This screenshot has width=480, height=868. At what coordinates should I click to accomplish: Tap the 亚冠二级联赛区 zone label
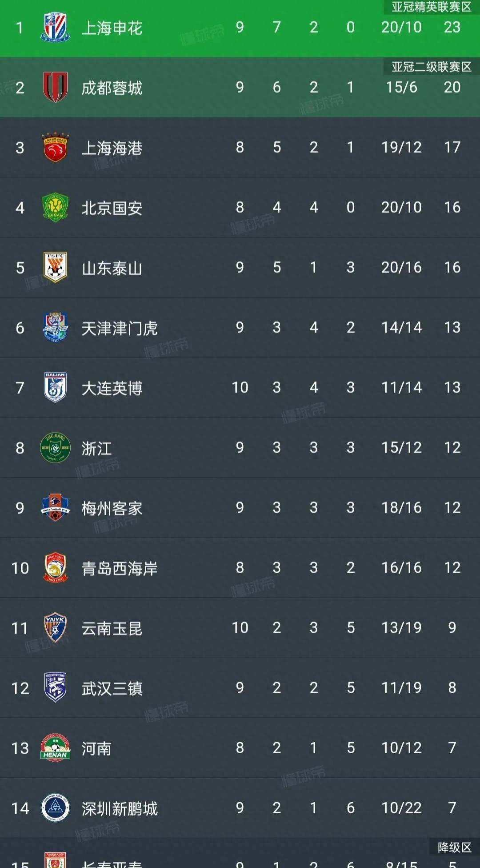pyautogui.click(x=431, y=67)
